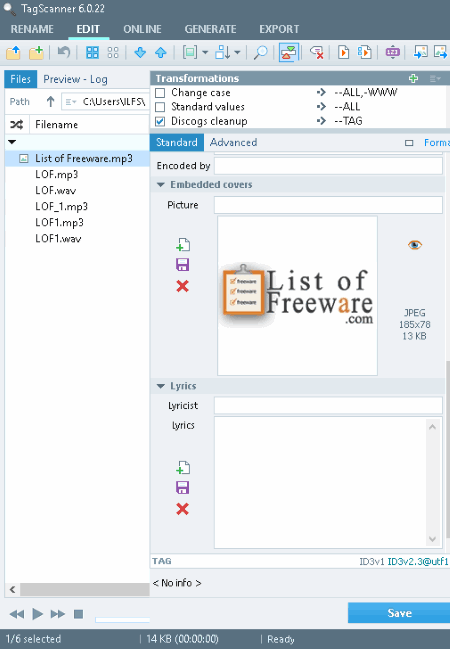Click the Lyricist input field
Image resolution: width=450 pixels, height=649 pixels.
pos(328,405)
